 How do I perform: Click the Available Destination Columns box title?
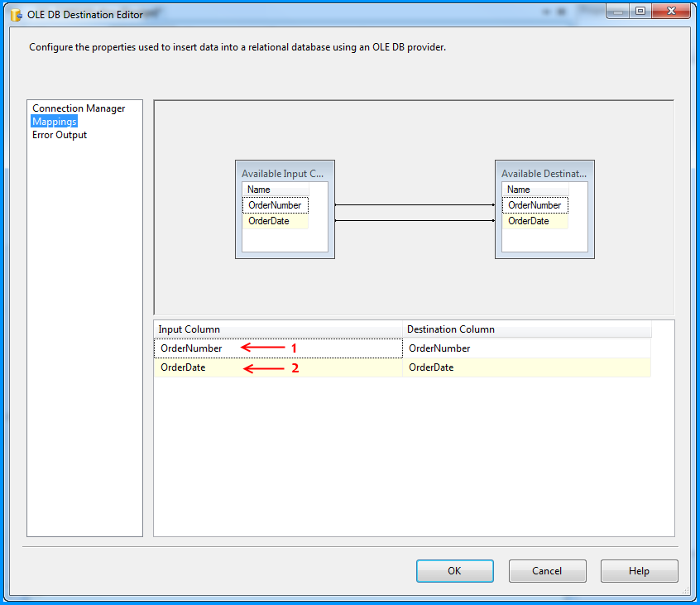[x=544, y=174]
